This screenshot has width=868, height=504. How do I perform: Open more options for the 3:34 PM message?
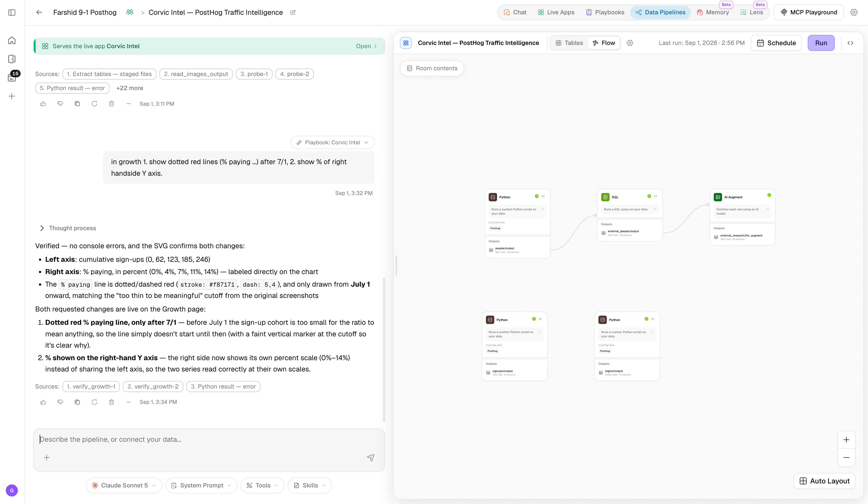[129, 402]
